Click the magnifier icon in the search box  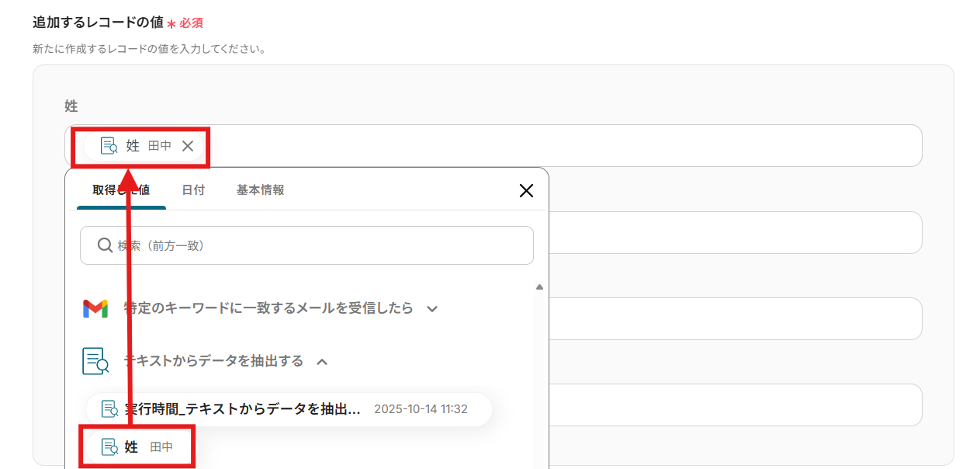pyautogui.click(x=106, y=245)
